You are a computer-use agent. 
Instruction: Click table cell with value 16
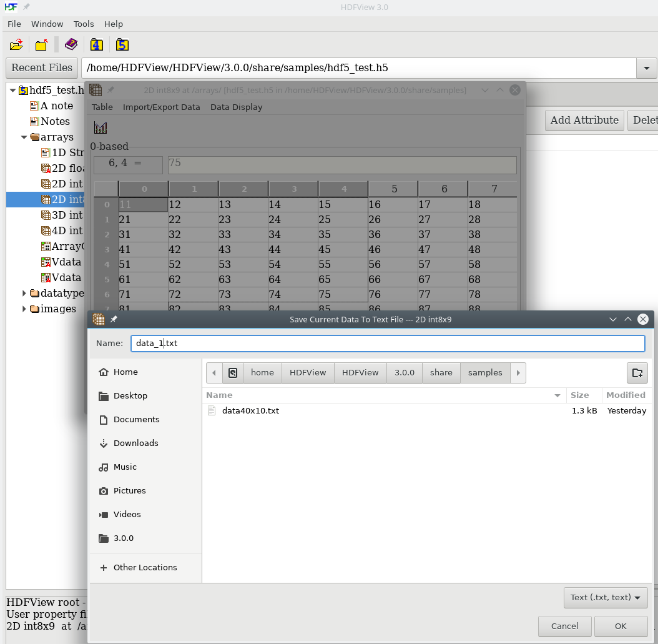coord(393,204)
